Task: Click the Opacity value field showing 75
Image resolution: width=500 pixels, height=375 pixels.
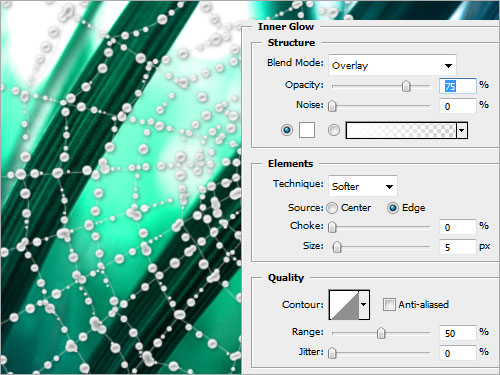Action: pos(458,86)
